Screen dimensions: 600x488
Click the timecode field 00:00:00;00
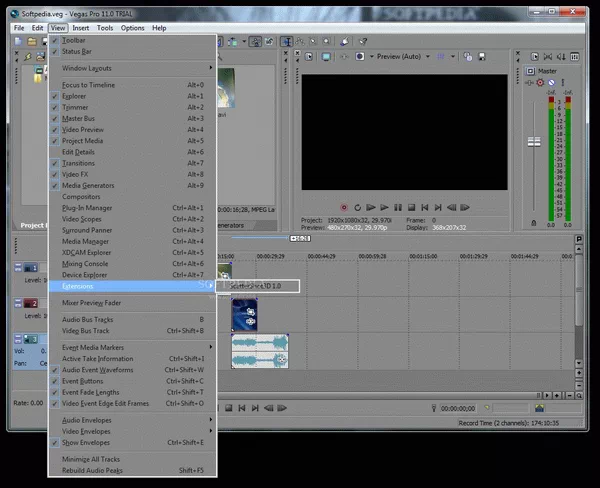[x=458, y=408]
